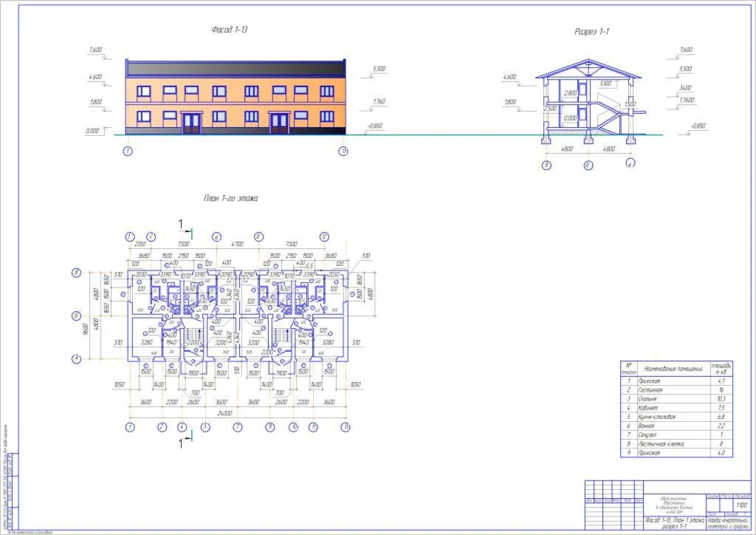This screenshot has width=756, height=535.
Task: Select the '9600' overall width dimension
Action: [x=86, y=329]
